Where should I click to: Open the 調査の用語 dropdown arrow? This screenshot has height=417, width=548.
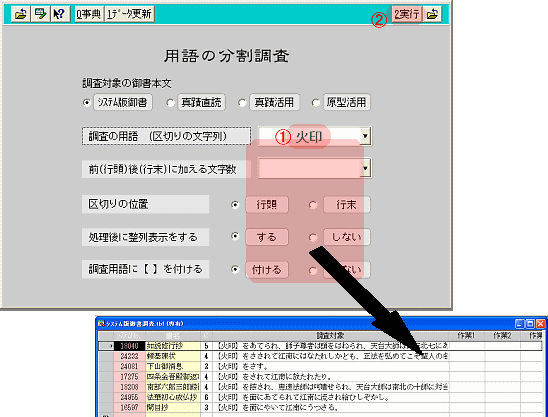pyautogui.click(x=365, y=136)
